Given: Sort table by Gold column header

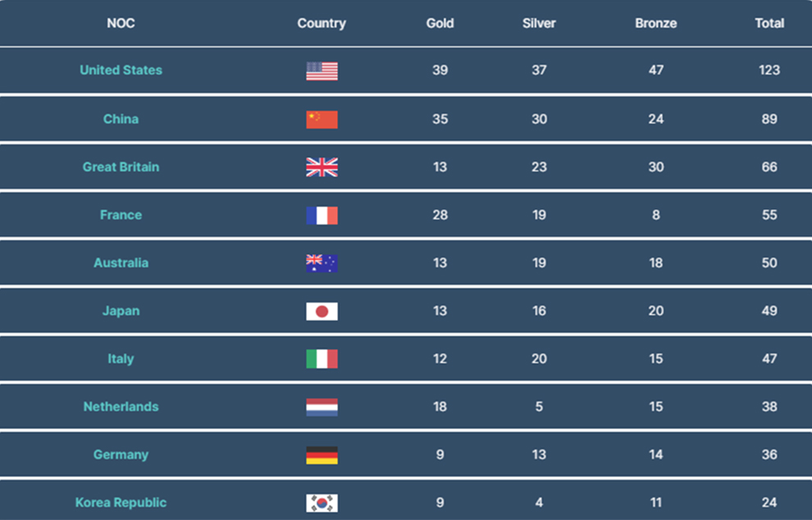Looking at the screenshot, I should click(440, 23).
